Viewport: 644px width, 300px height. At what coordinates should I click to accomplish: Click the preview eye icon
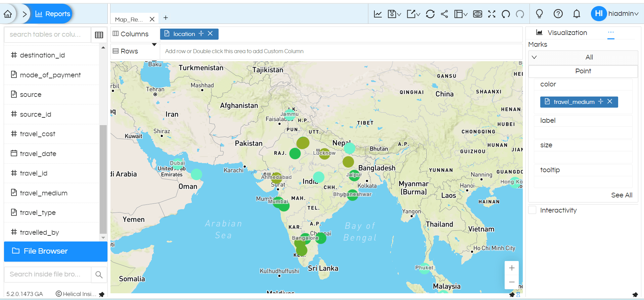(x=477, y=14)
